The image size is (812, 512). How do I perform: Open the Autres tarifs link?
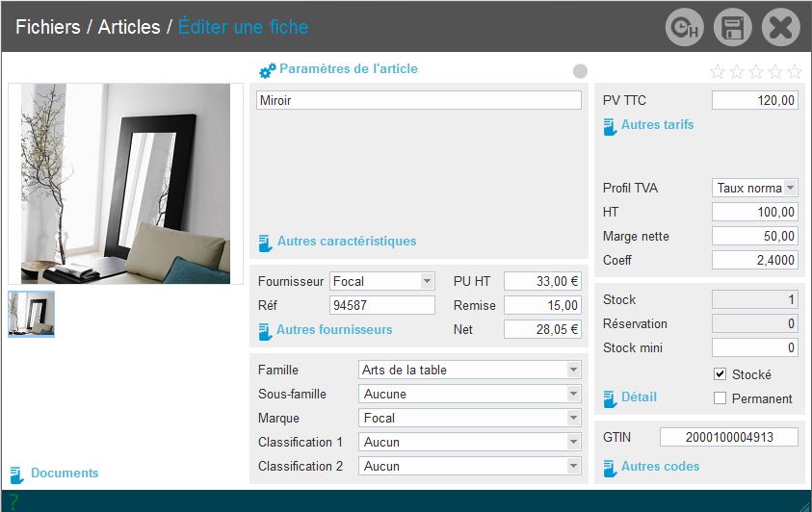[657, 125]
